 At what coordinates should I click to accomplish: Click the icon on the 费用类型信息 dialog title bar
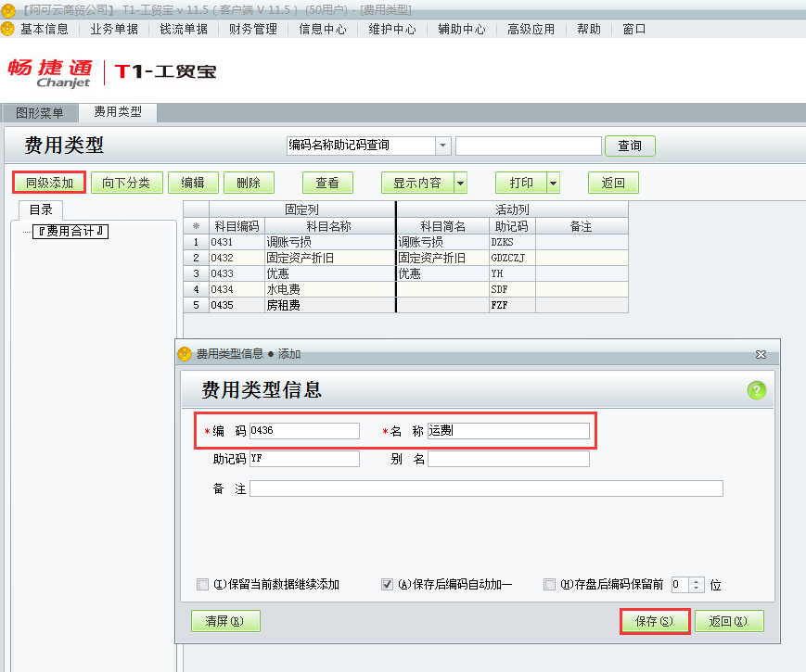click(x=186, y=353)
